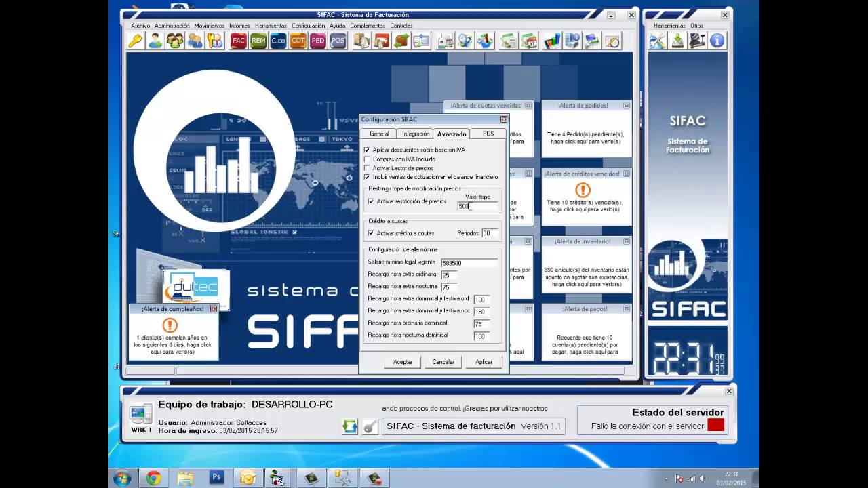Screen dimensions: 868x488
Task: Open the yellow user with key toolbar icon
Action: [215, 41]
